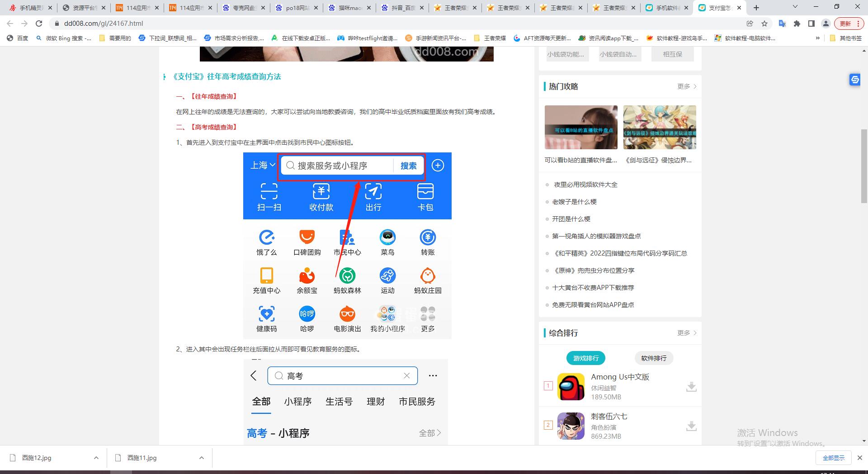Open the 王者荣耀 bookmark folder

click(x=490, y=38)
